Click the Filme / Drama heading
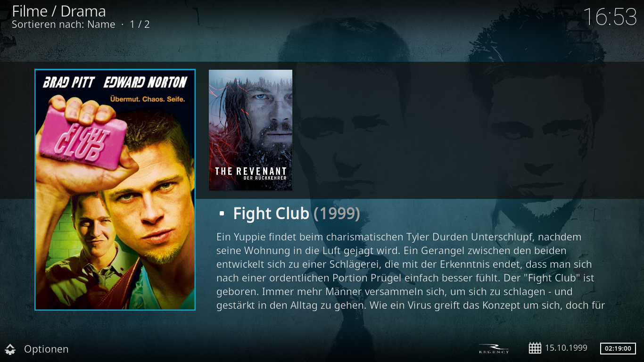 point(59,11)
